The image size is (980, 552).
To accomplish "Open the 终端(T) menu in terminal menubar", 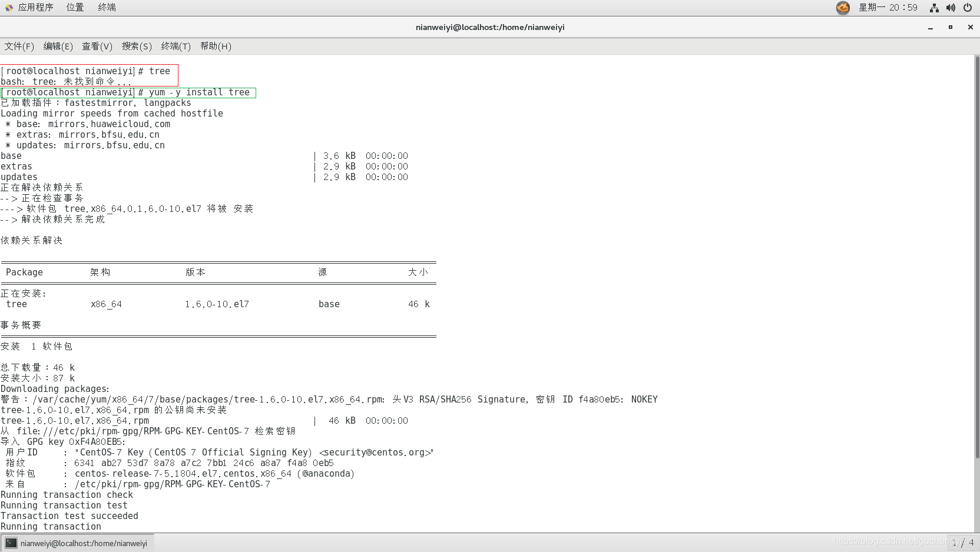I will [176, 46].
